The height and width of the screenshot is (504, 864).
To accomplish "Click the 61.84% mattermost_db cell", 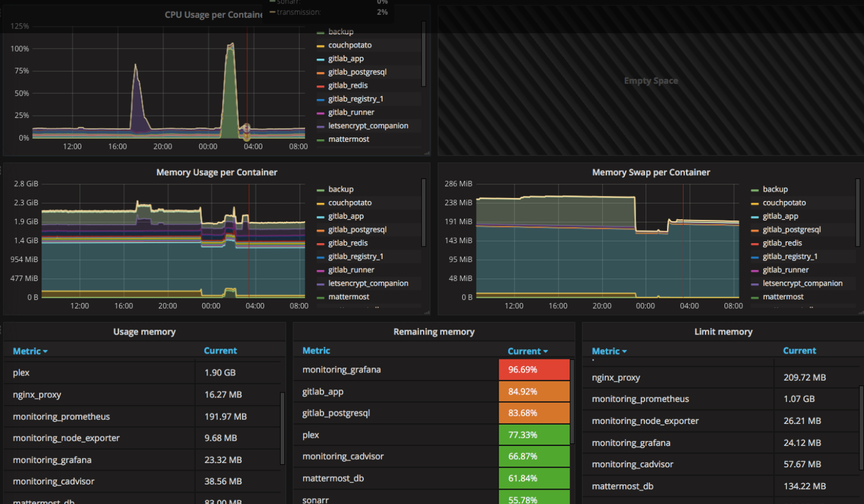I will point(534,478).
